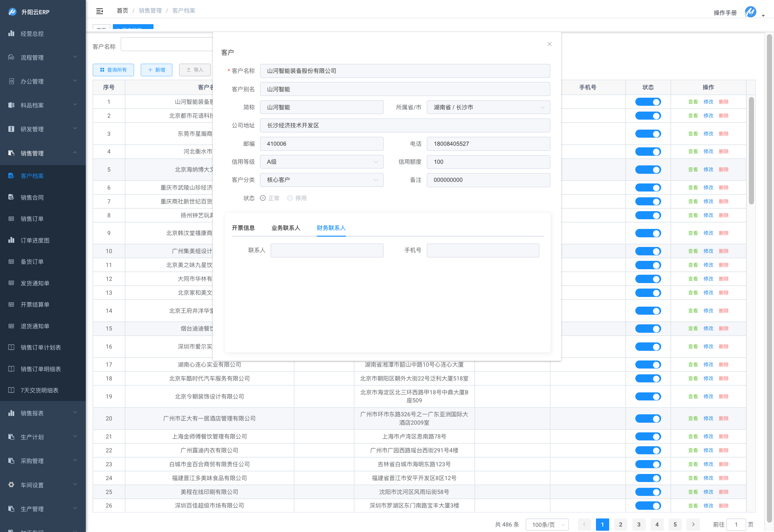The image size is (774, 532).
Task: Click the 销售订单 table icon in sidebar
Action: [11, 219]
